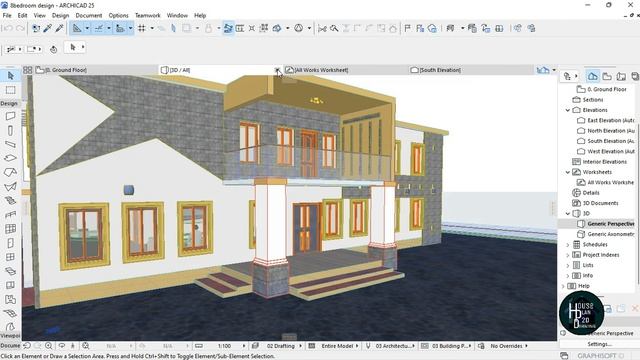Select the Curtain Wall tool in toolbox

pos(11,229)
